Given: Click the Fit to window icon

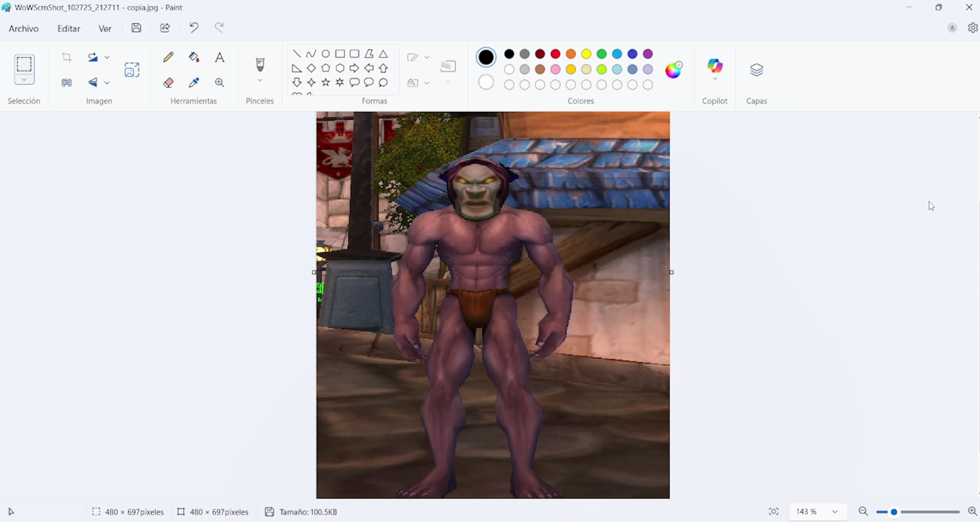Looking at the screenshot, I should 774,511.
